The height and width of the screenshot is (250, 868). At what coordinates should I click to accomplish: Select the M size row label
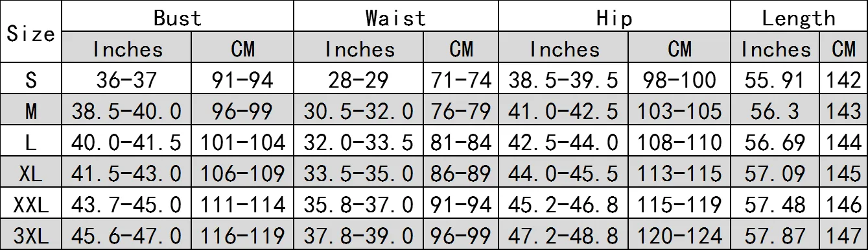[x=31, y=111]
